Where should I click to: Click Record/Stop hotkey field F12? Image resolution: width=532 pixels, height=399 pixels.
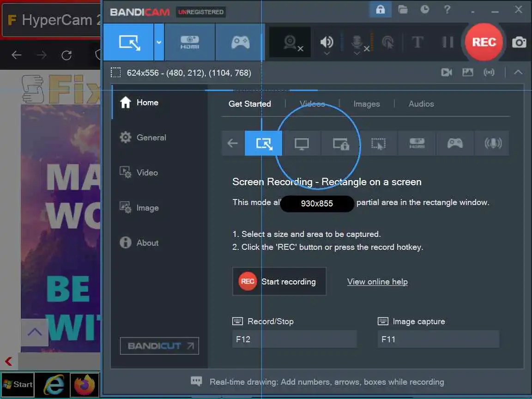[x=295, y=339]
